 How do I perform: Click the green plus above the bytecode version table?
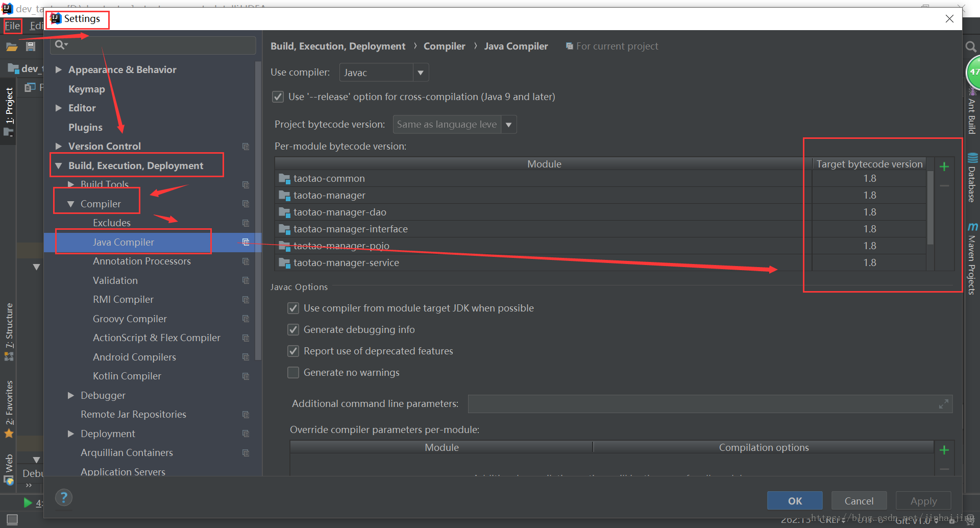coord(944,166)
